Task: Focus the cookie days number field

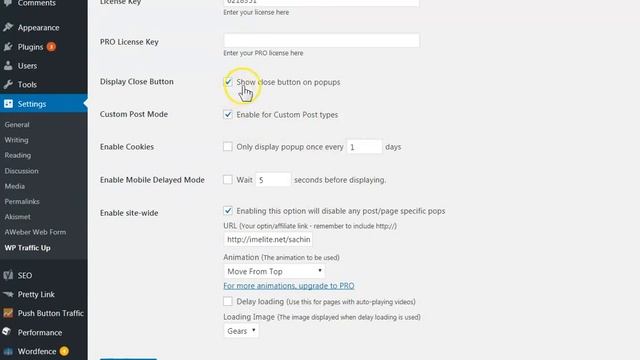Action: pos(364,147)
